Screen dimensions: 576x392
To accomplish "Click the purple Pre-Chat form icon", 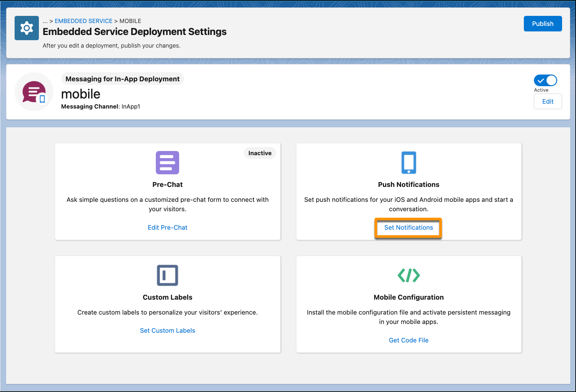I will tap(167, 163).
